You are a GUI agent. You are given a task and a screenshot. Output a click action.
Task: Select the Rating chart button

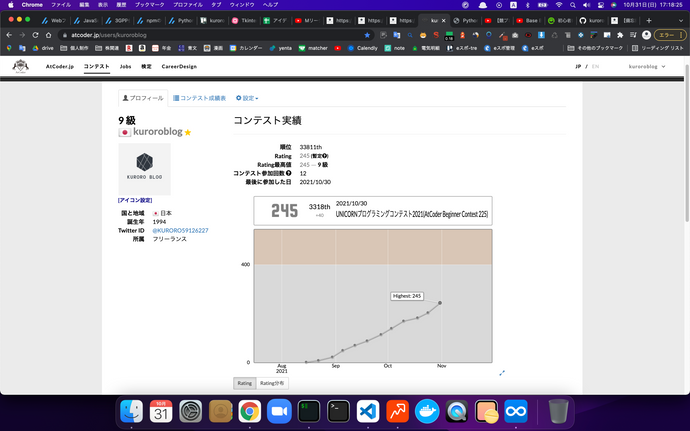click(x=245, y=383)
